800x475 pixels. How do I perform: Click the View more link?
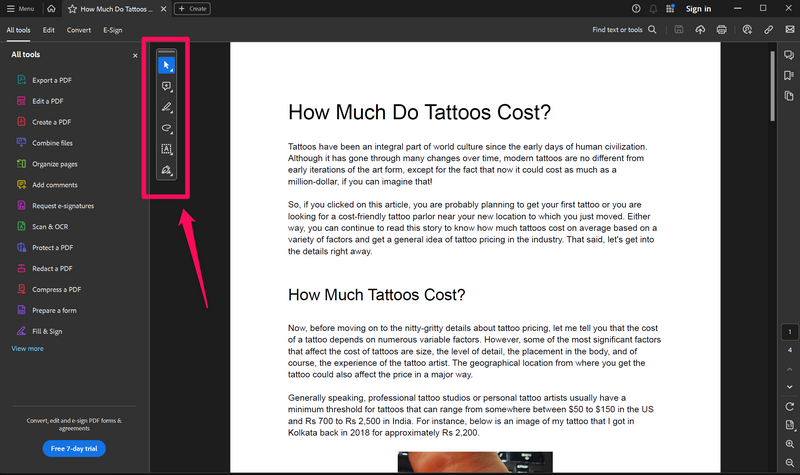pyautogui.click(x=28, y=349)
